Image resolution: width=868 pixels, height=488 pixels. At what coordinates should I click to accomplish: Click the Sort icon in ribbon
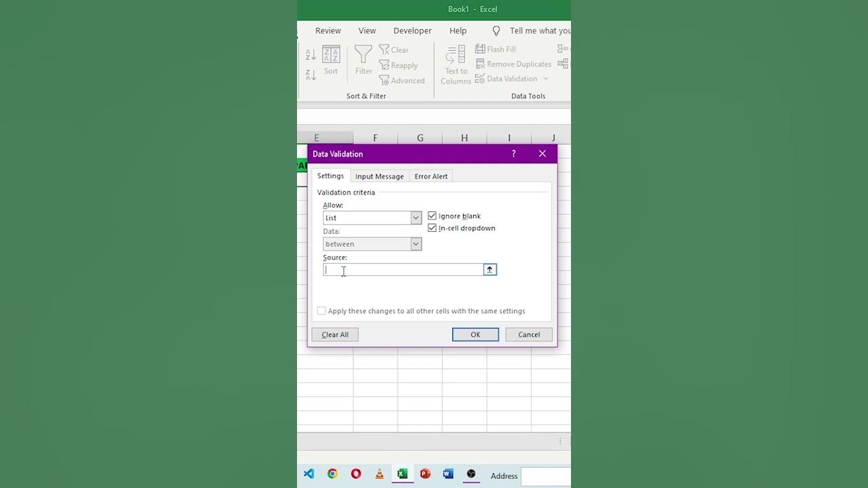[x=331, y=56]
